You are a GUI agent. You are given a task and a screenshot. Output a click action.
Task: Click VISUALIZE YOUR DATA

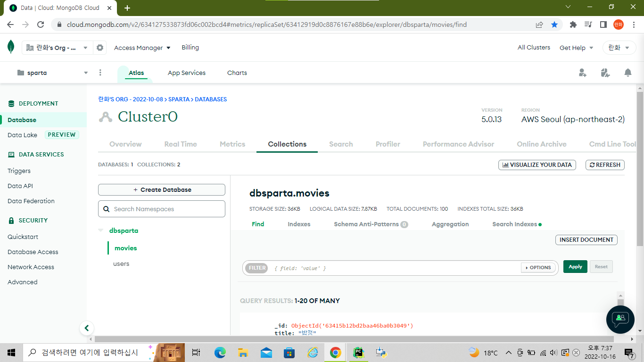pyautogui.click(x=537, y=165)
